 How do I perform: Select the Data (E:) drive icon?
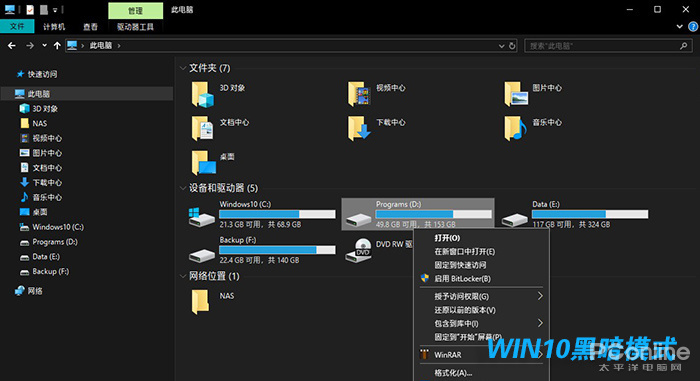click(x=515, y=219)
